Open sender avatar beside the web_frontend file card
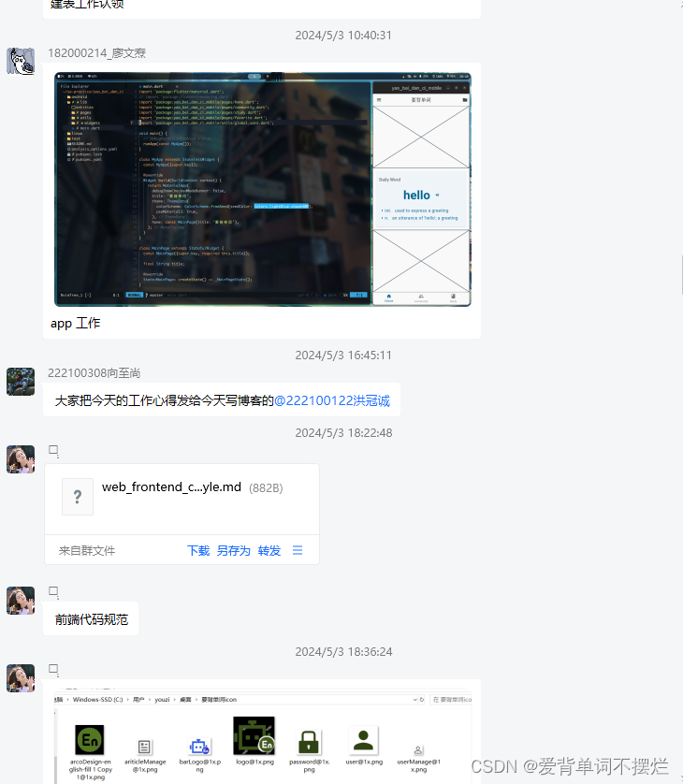This screenshot has width=683, height=784. point(21,459)
